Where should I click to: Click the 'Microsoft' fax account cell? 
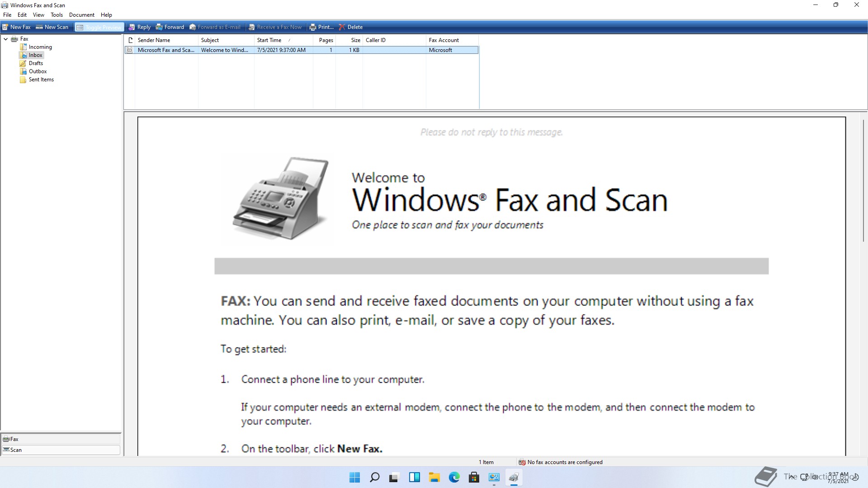[x=440, y=50]
